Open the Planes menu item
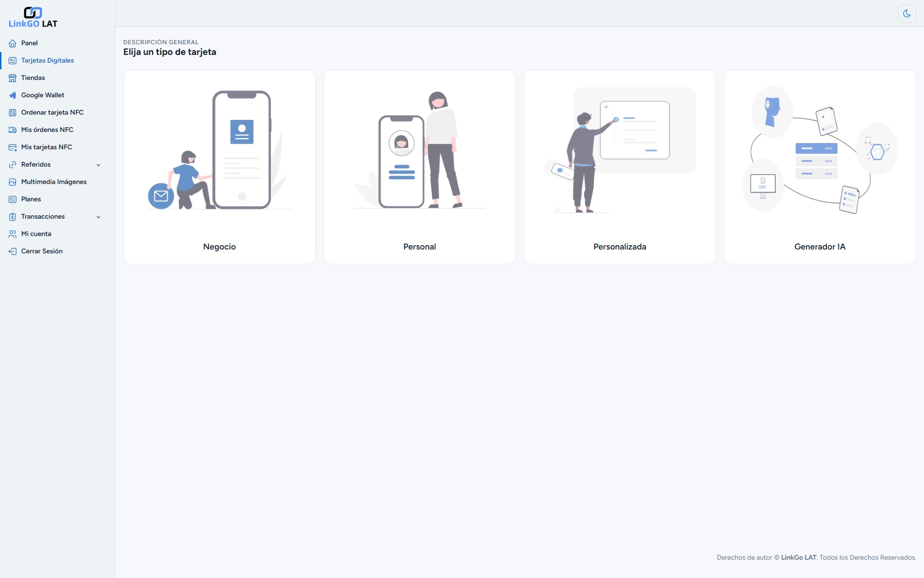 [31, 199]
